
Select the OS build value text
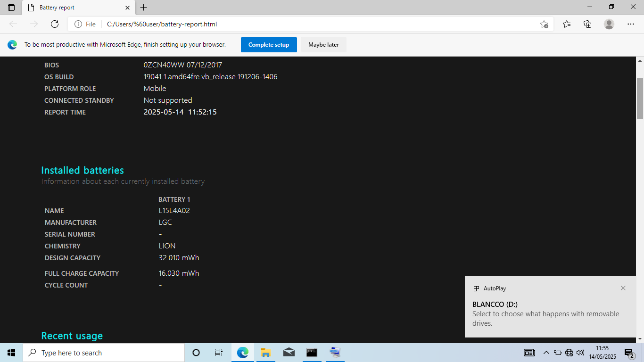[x=210, y=77]
